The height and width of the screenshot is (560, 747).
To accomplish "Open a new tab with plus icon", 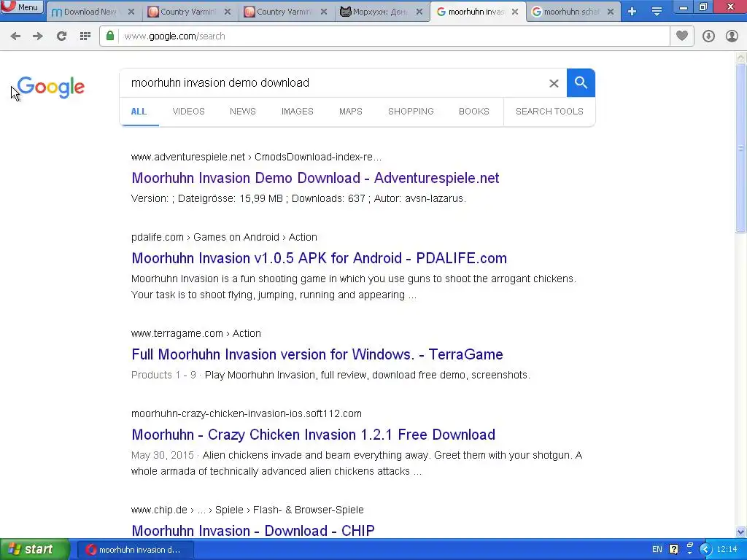I will 632,12.
